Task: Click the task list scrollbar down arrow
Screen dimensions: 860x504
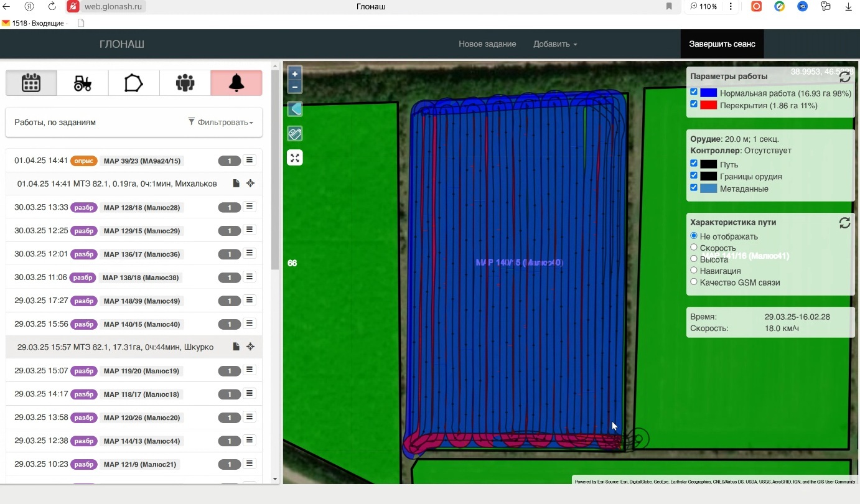Action: (275, 479)
